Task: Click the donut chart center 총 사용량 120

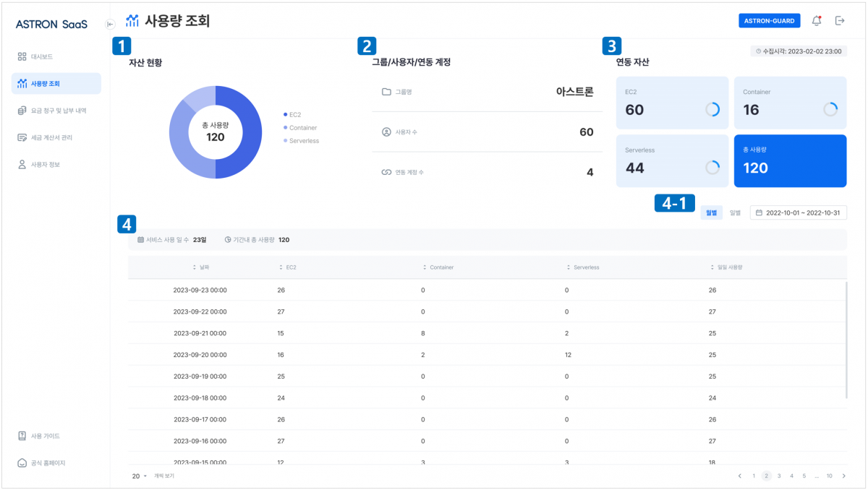Action: click(x=216, y=132)
